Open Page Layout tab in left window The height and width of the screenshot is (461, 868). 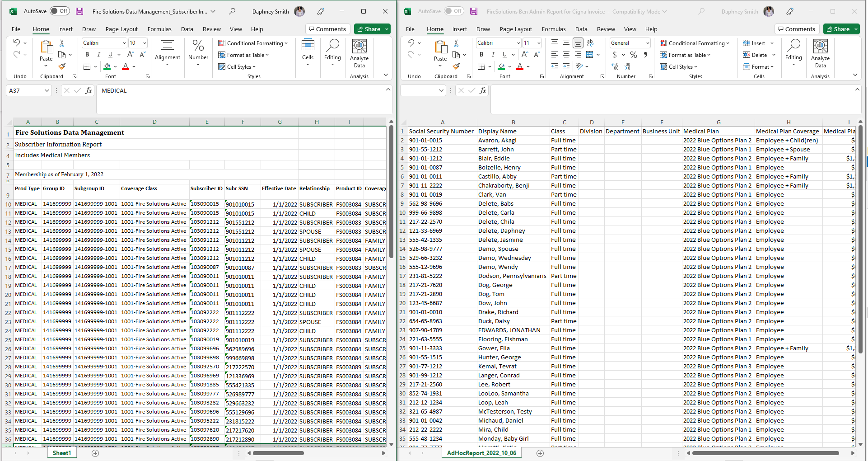pyautogui.click(x=121, y=29)
